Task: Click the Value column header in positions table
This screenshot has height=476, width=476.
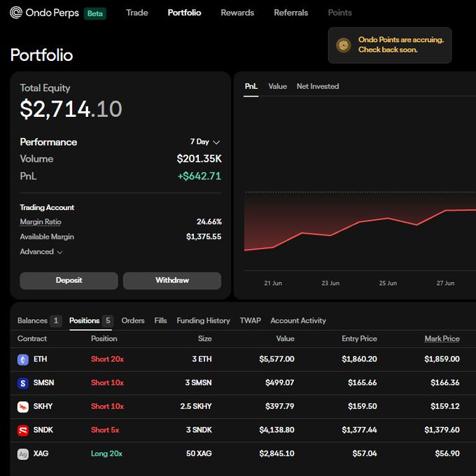Action: (x=286, y=339)
